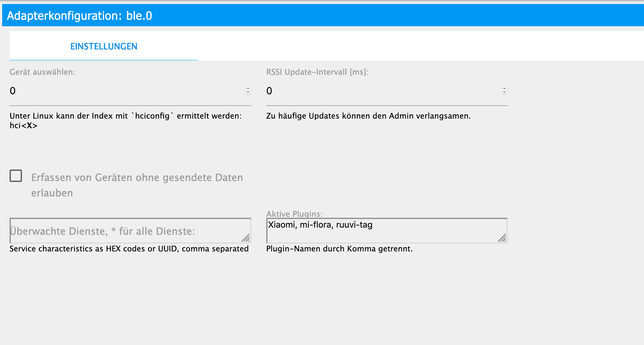Screen dimensions: 644x345
Task: Click 'Service characteristics as HEX codes' hint
Action: tap(129, 249)
